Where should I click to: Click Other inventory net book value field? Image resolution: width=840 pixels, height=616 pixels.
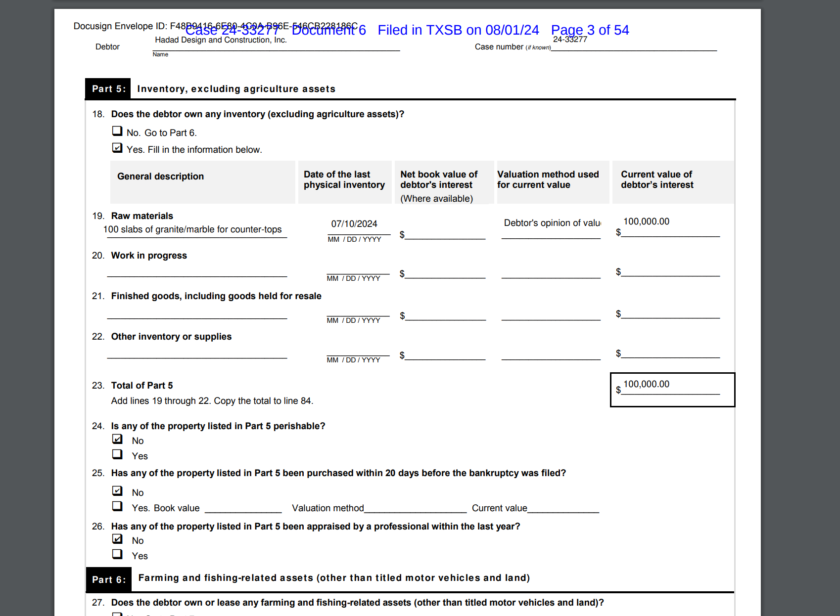[445, 353]
